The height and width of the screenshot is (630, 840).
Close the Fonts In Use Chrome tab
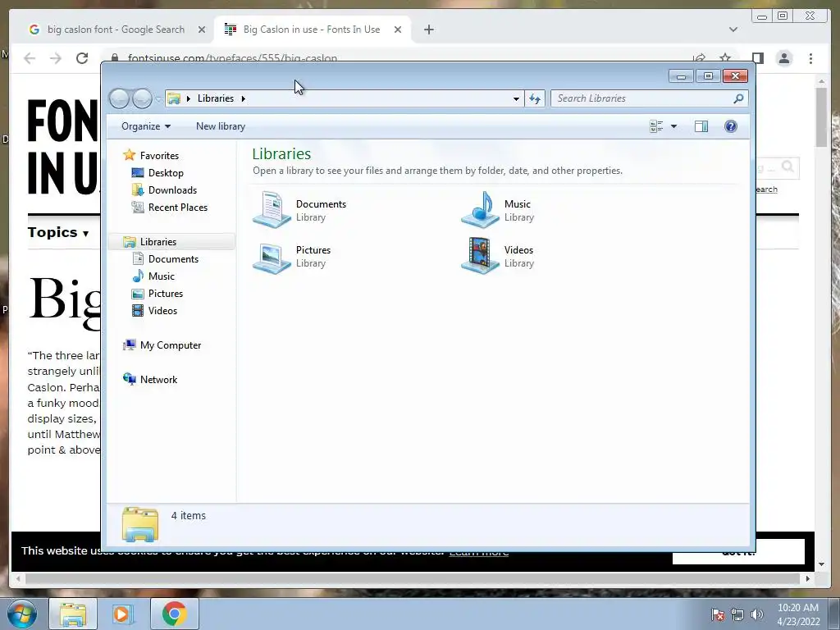(398, 30)
